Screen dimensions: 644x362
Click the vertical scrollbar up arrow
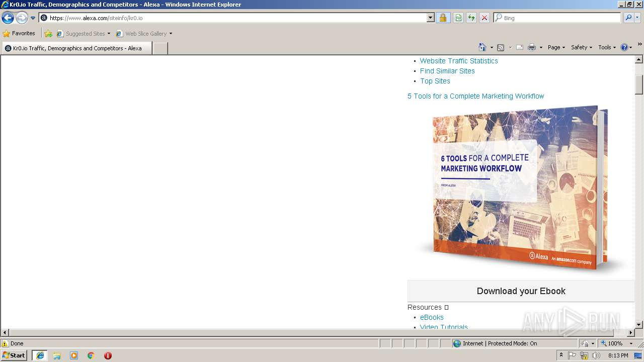tap(639, 59)
